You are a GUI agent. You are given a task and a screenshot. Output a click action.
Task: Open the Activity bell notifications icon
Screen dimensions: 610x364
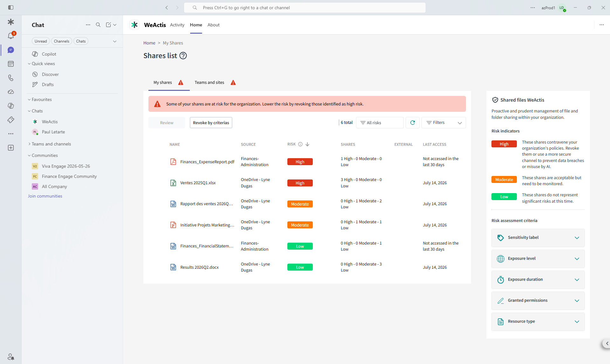pyautogui.click(x=11, y=36)
